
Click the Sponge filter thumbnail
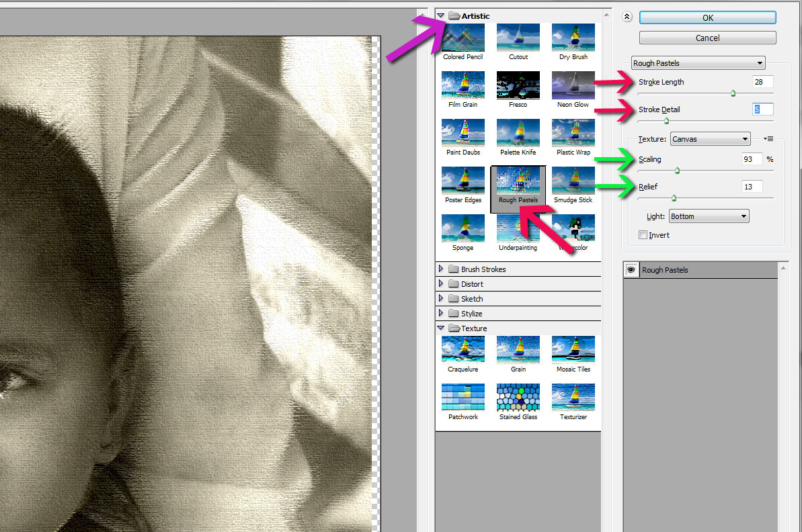click(463, 228)
